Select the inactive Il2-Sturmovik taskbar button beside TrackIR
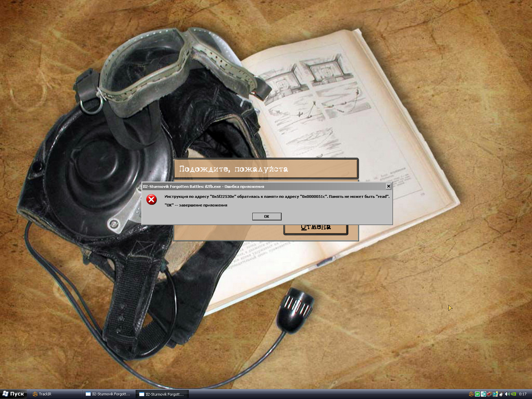The width and height of the screenshot is (532, 399). tap(109, 394)
